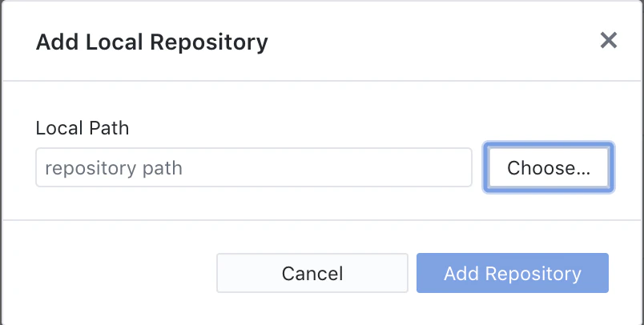Click the Local Path label
644x325 pixels.
coord(83,128)
